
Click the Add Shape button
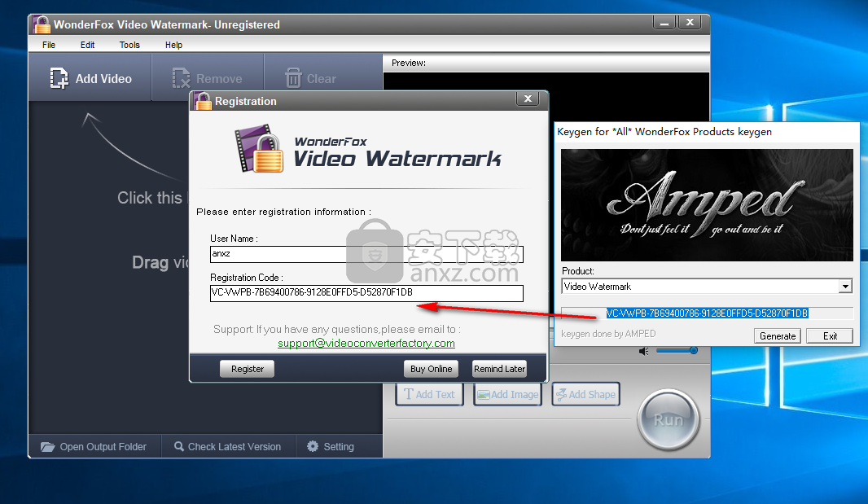click(x=585, y=394)
